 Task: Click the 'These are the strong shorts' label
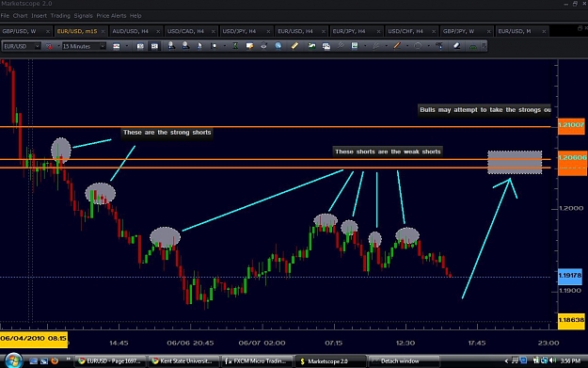167,133
